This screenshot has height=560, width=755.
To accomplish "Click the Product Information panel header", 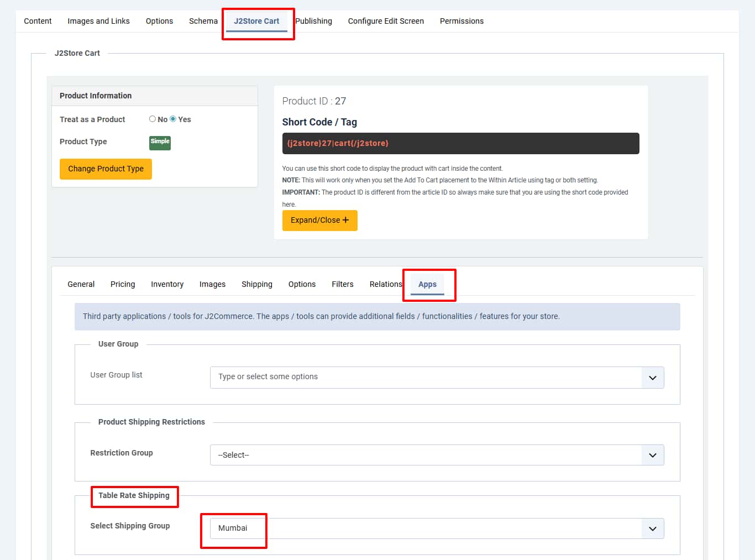I will [x=155, y=96].
